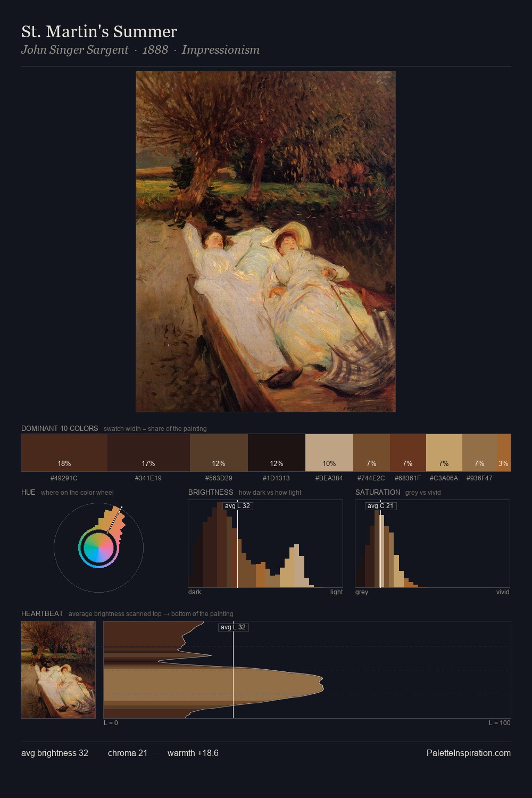Click hex code text #936F47
Image resolution: width=532 pixels, height=798 pixels.
[x=479, y=478]
